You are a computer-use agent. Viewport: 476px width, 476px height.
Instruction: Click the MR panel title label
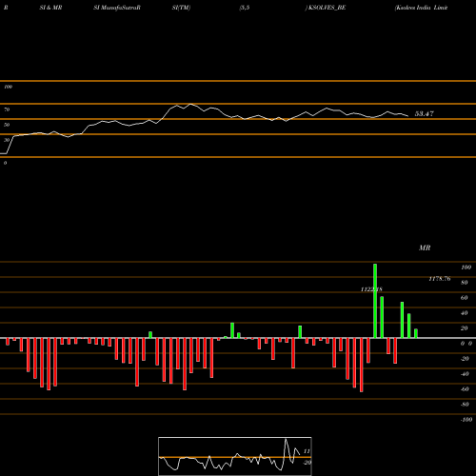425,248
